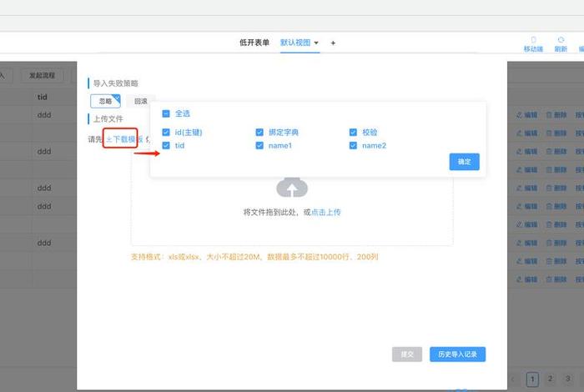Open 历史导入记录 import history
Viewport: 584px width, 392px height.
coord(458,354)
